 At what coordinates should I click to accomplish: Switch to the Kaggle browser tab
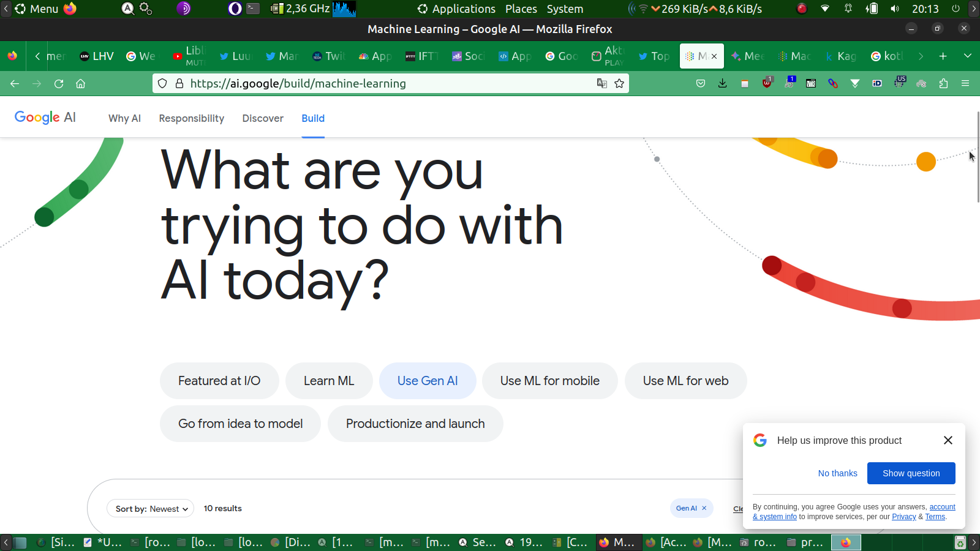coord(841,56)
